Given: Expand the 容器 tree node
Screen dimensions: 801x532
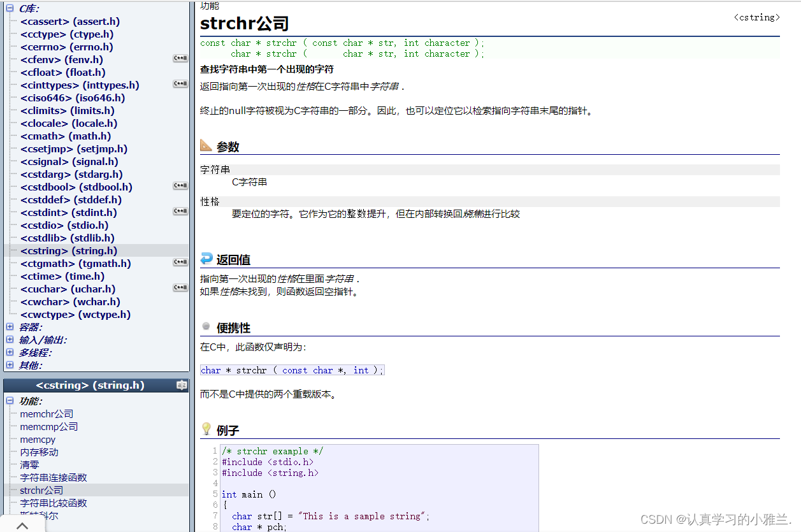Looking at the screenshot, I should click(x=10, y=327).
